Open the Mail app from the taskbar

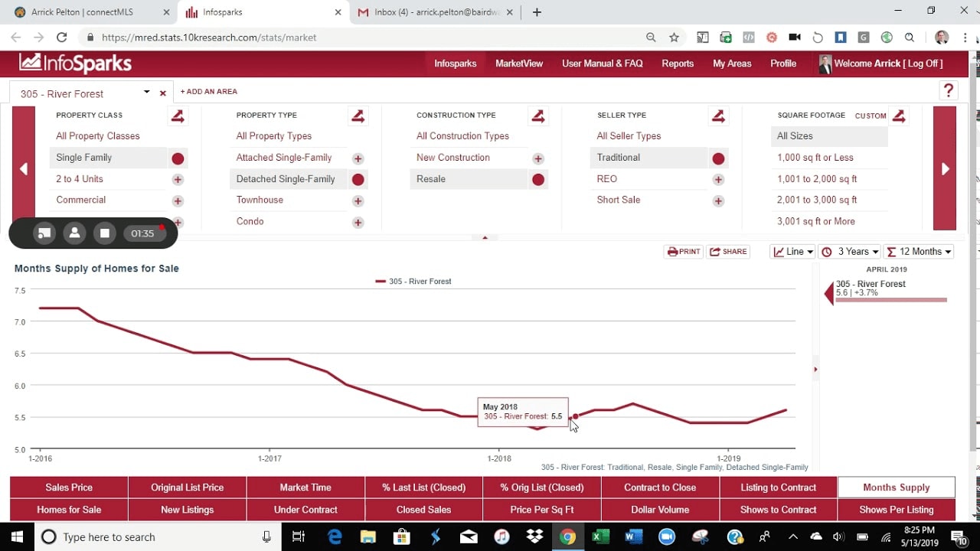468,536
